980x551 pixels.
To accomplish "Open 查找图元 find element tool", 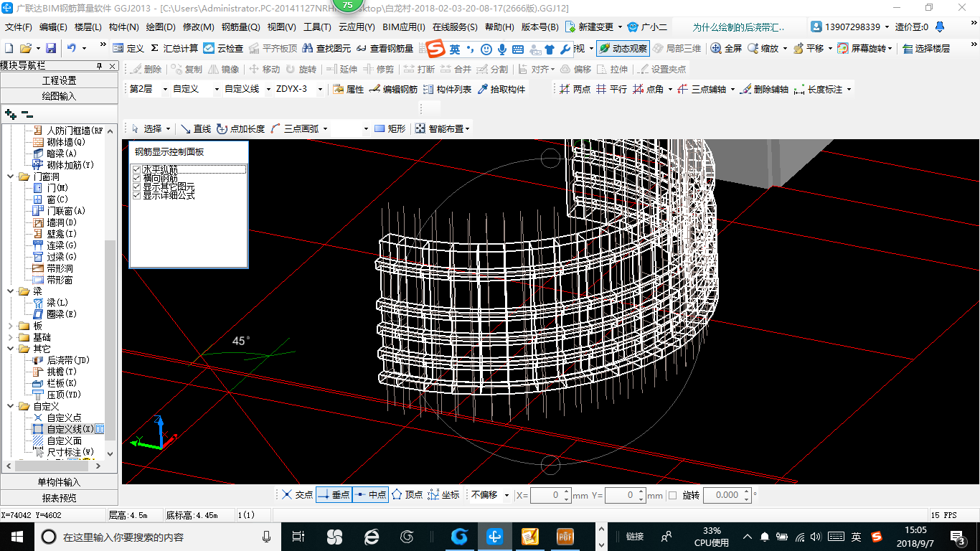I will click(x=327, y=48).
